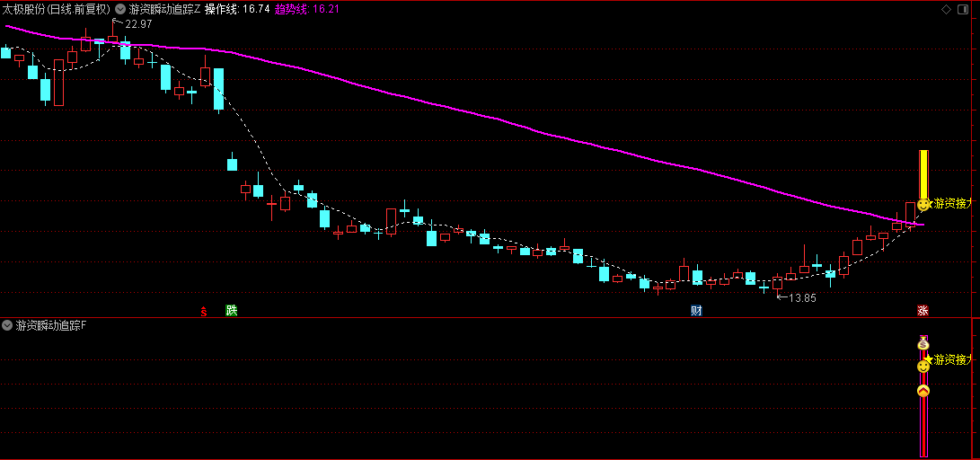This screenshot has height=460, width=980.
Task: Click the smiley face icon in lower panel
Action: tap(923, 367)
